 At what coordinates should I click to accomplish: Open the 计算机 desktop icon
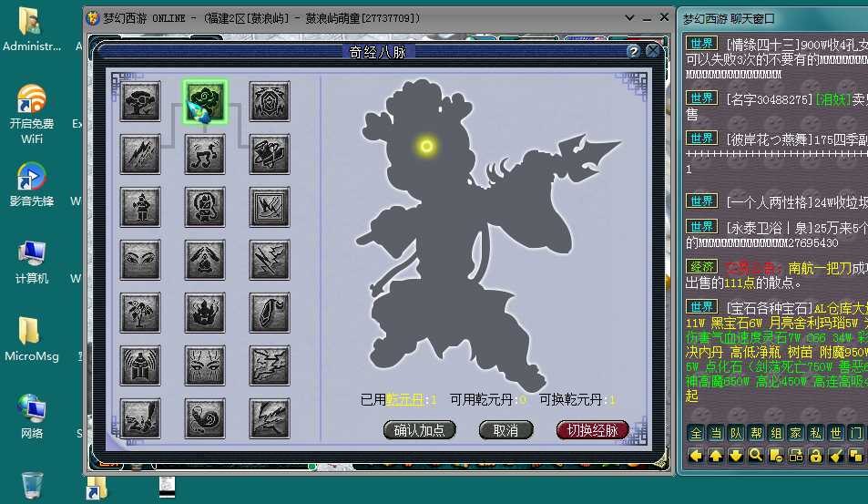32,262
